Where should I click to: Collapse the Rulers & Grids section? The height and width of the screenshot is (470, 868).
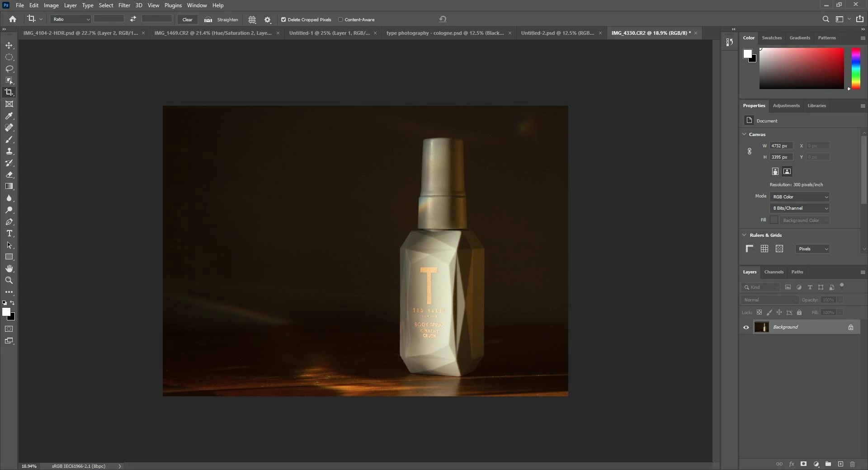tap(744, 235)
